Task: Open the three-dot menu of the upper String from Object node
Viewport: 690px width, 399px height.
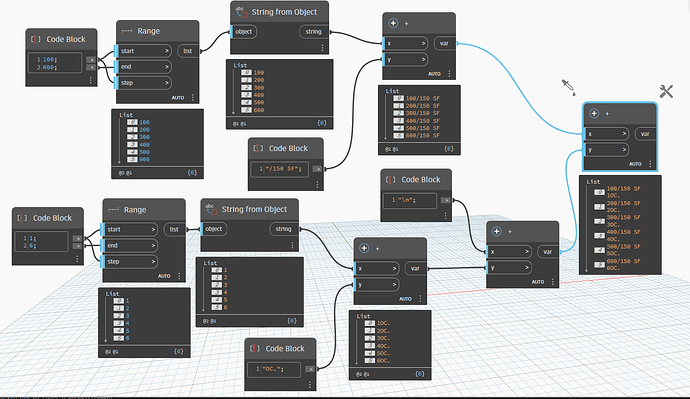Action: coord(322,48)
